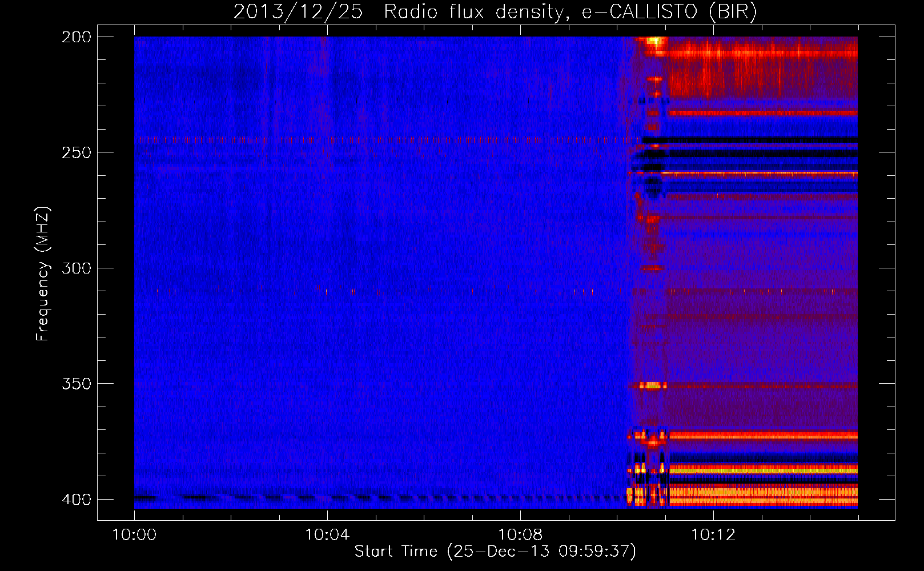Click the 'Start Time (25-Dec-13 09:59:37)' x-axis label

(495, 552)
